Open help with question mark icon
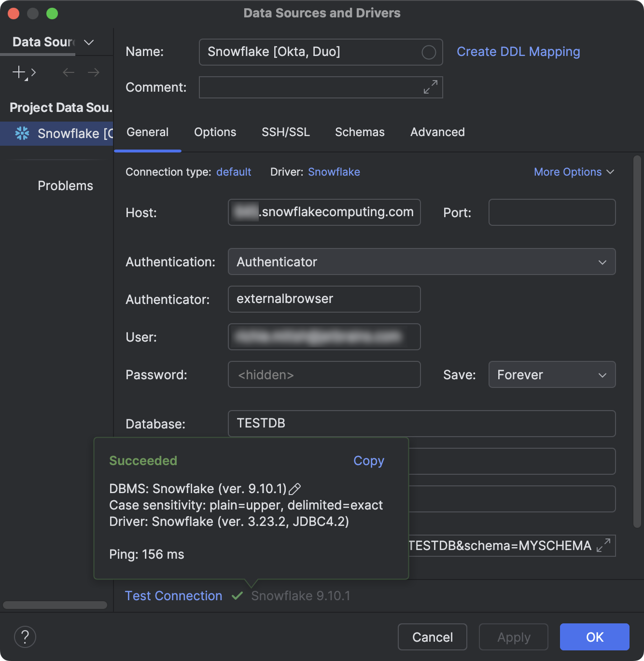Screen dimensions: 644x661 25,637
